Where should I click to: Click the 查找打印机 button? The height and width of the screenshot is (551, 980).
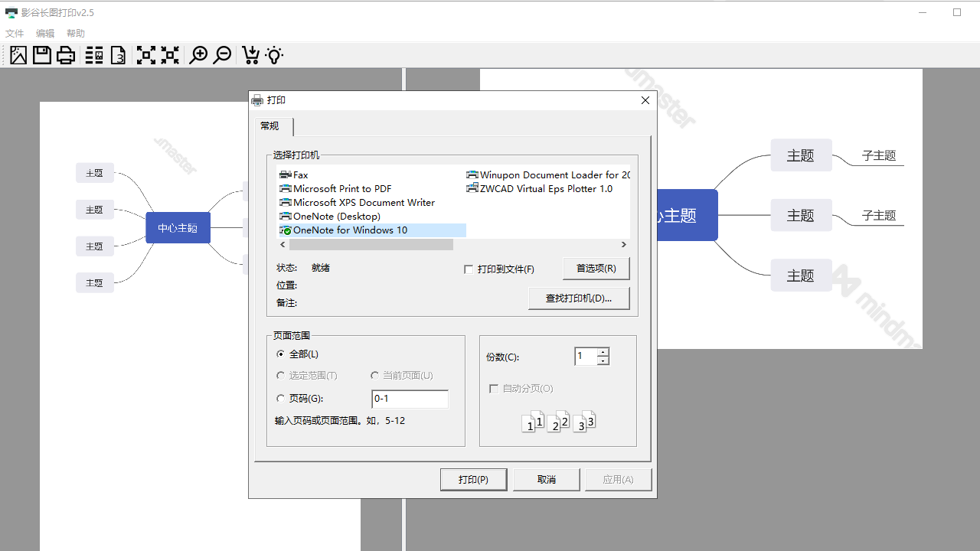coord(579,298)
